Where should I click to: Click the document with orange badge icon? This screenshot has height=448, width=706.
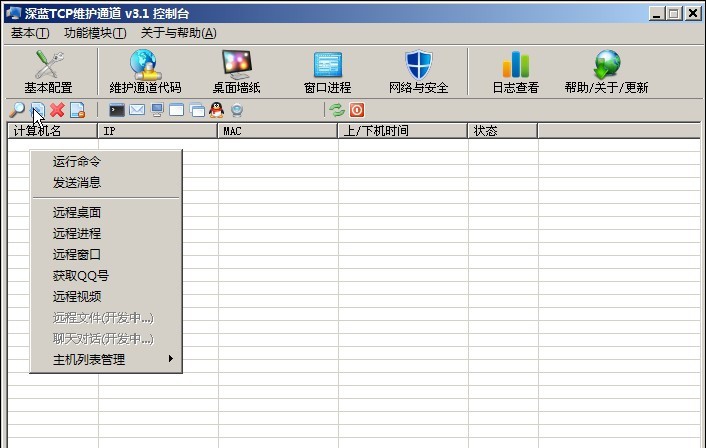click(77, 110)
